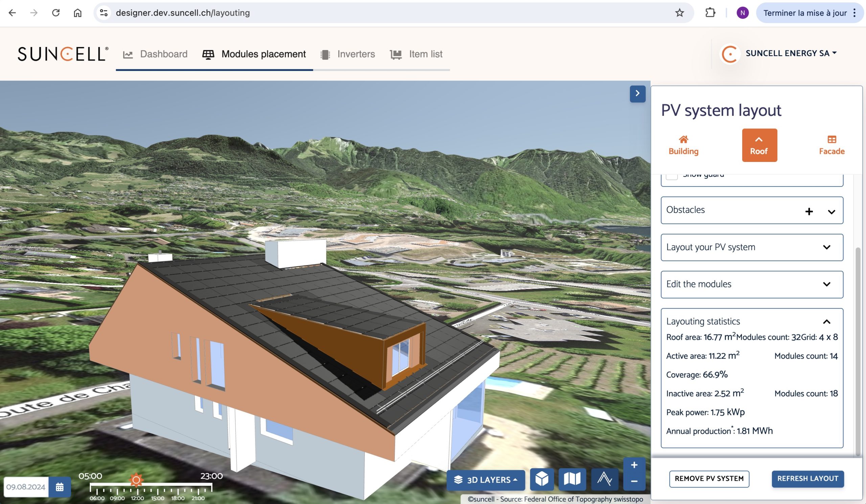The height and width of the screenshot is (504, 866).
Task: Zoom in with the plus button
Action: coord(634,465)
